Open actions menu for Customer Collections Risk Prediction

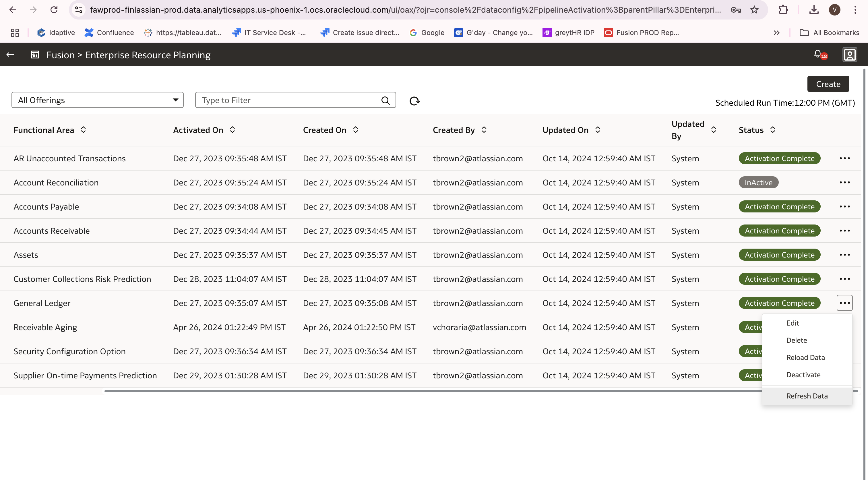(844, 279)
